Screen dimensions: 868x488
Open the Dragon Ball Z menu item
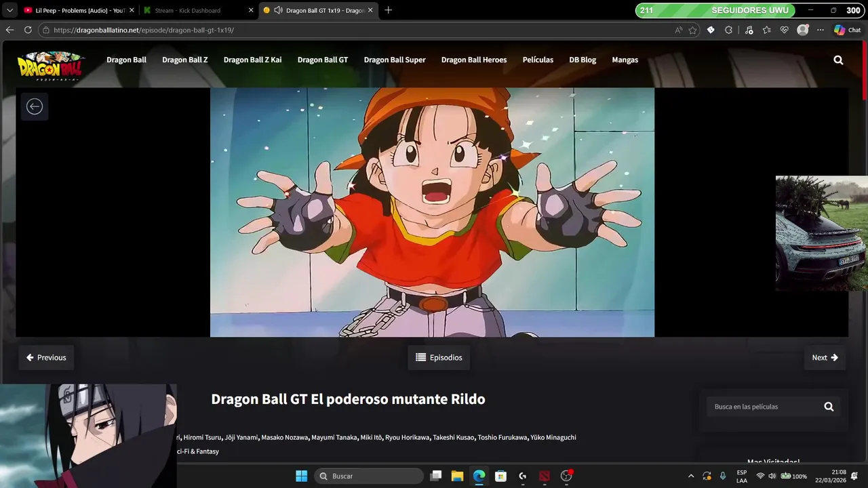click(184, 60)
